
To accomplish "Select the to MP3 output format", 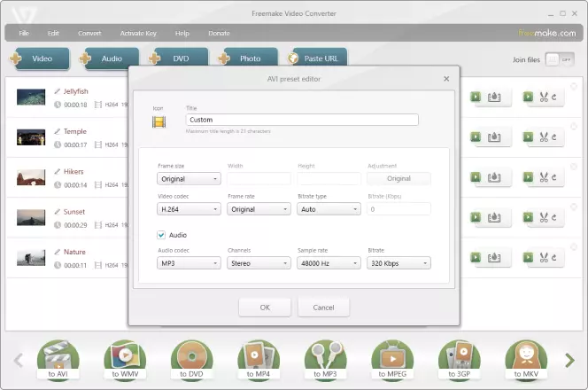I will (x=325, y=361).
